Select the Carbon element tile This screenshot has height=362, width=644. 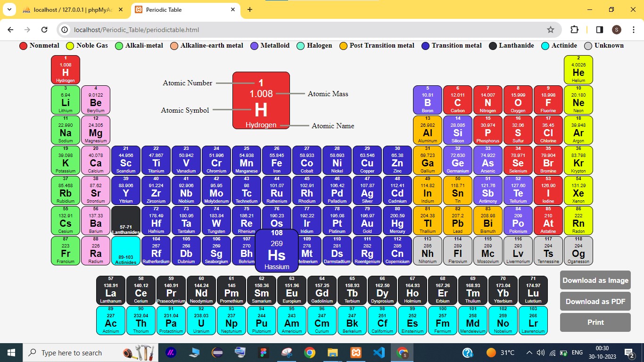point(458,100)
